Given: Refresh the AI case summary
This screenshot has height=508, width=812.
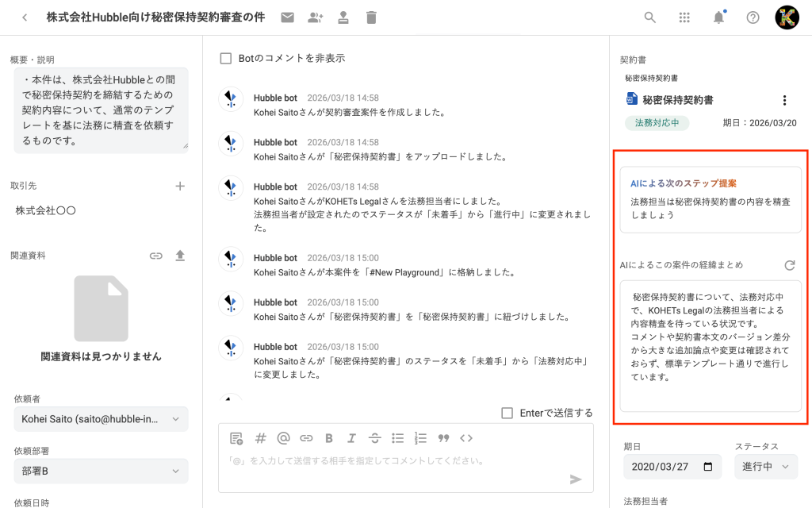Looking at the screenshot, I should click(789, 265).
